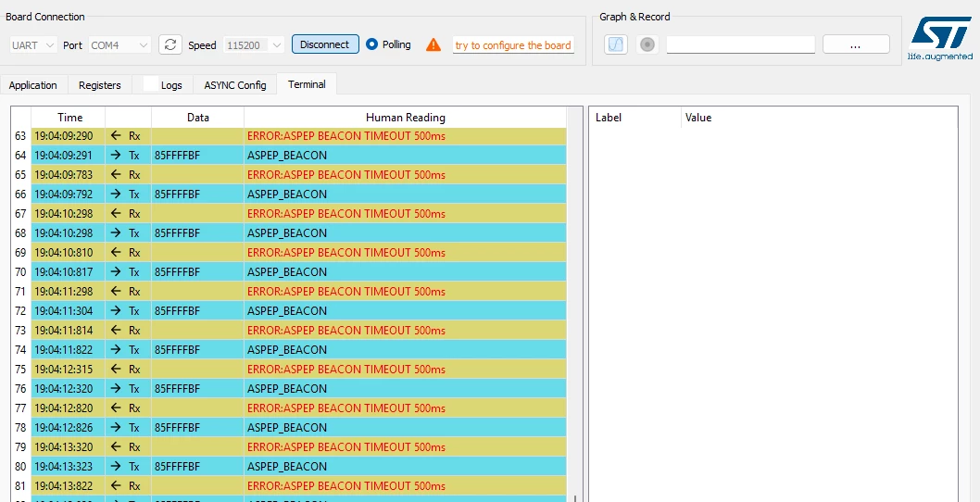Image resolution: width=980 pixels, height=502 pixels.
Task: Click ASPEP_BEACON in row 68
Action: tap(287, 233)
